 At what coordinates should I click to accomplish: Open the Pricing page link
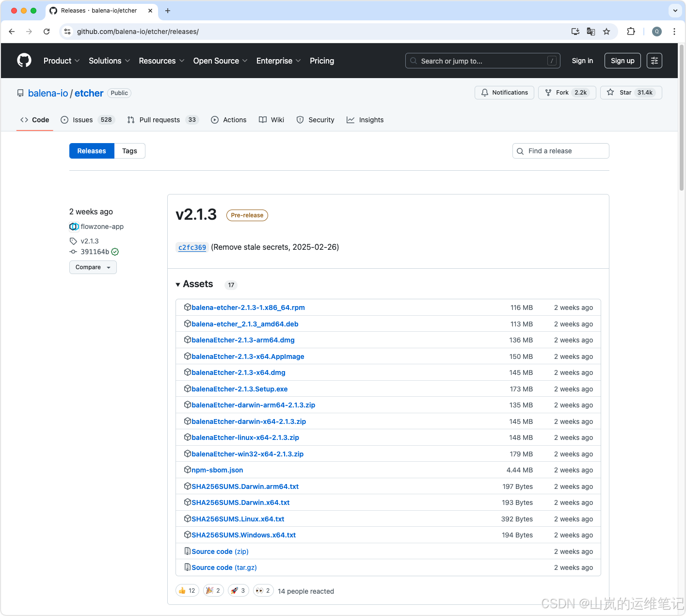click(x=322, y=61)
